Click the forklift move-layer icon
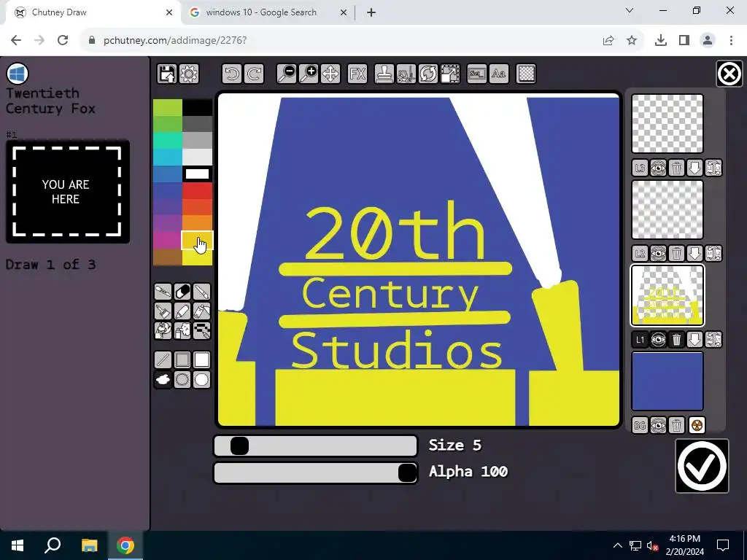 (x=406, y=74)
